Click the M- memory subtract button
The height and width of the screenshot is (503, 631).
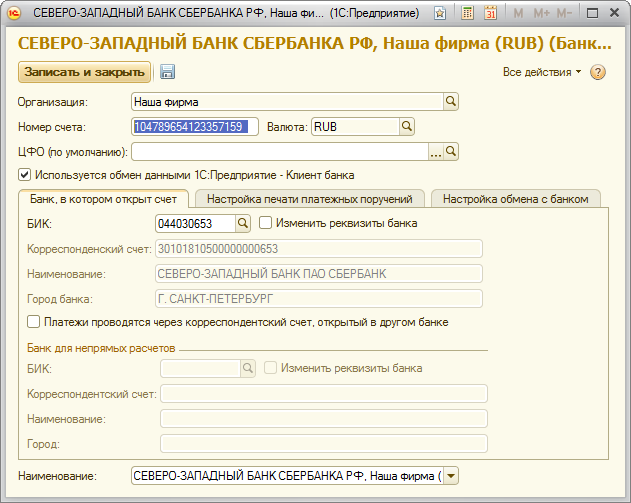click(x=564, y=13)
